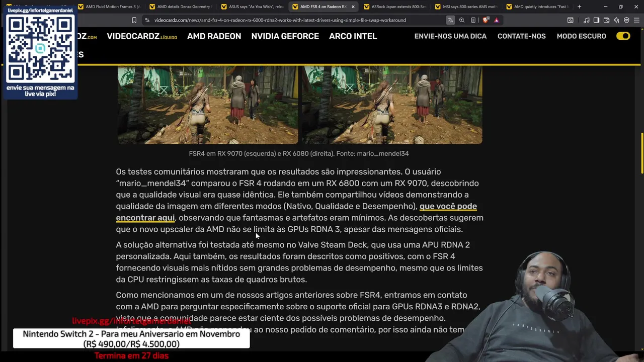The height and width of the screenshot is (362, 644).
Task: Click the music note playlist icon
Action: (587, 20)
